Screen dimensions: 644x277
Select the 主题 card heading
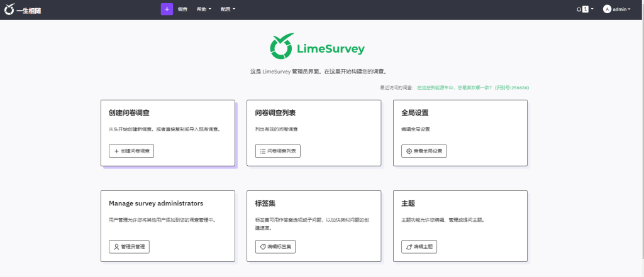click(408, 204)
